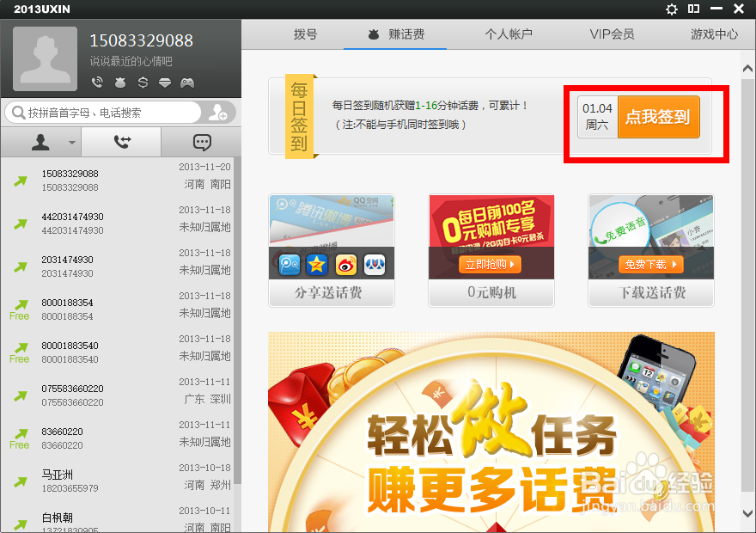Select call record 15083329088 河南 南阳
The width and height of the screenshot is (756, 533).
117,179
